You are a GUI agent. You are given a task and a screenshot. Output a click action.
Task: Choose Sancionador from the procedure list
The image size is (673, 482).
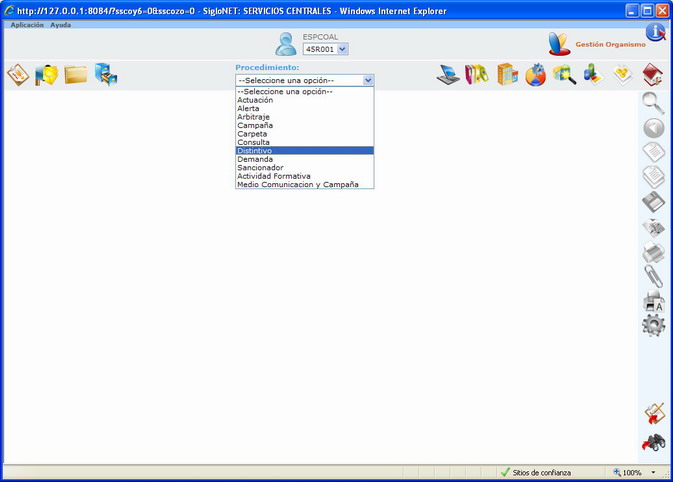click(x=305, y=167)
